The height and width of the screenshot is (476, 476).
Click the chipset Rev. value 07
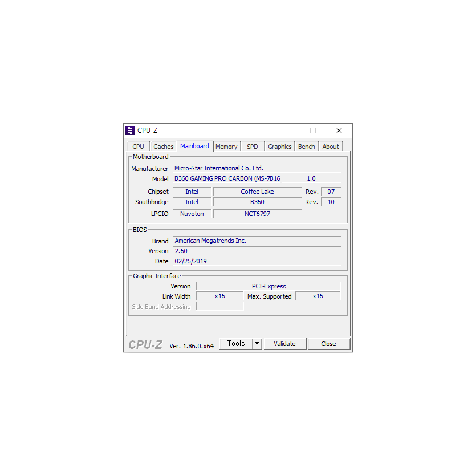[x=331, y=192]
